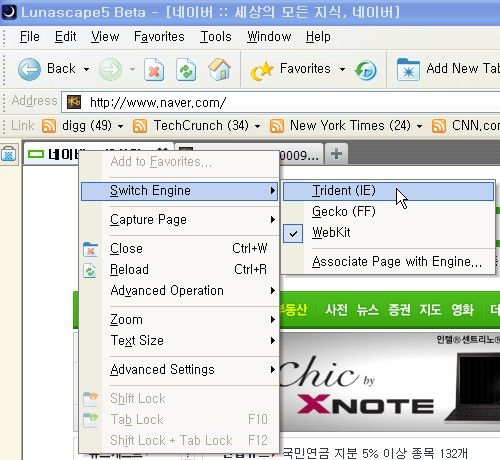Click Close Ctrl+W menu entry
This screenshot has height=460, width=500.
point(179,249)
